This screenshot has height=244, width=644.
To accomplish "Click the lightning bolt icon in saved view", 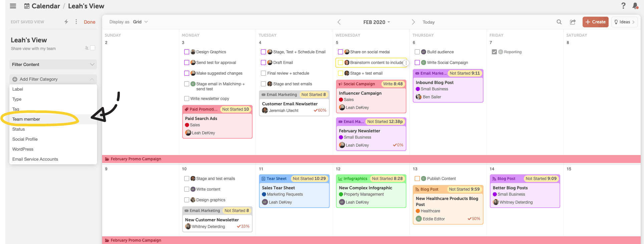I will [66, 22].
